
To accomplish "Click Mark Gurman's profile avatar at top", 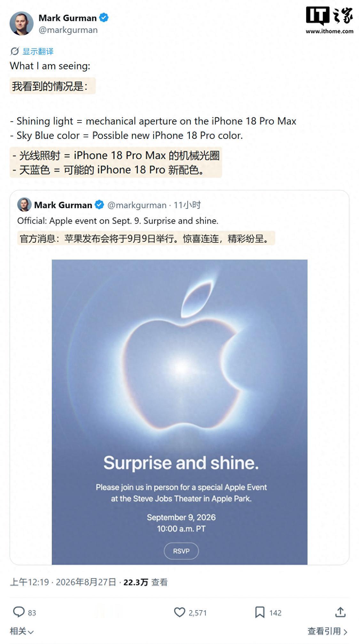I will (x=21, y=23).
